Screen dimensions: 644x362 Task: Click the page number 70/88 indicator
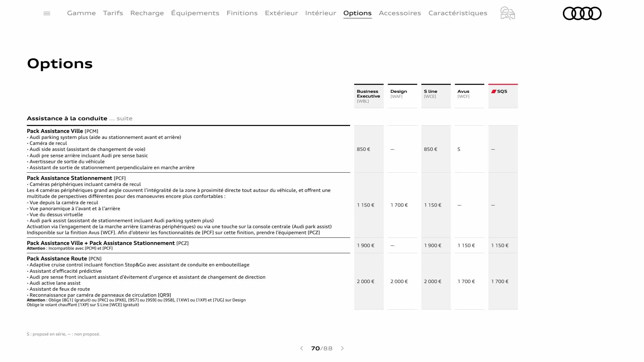coord(322,348)
